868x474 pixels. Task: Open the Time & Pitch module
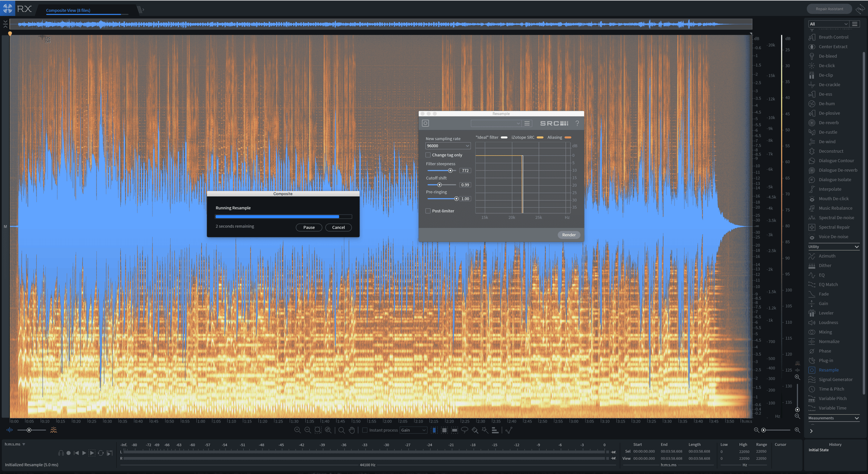click(831, 389)
